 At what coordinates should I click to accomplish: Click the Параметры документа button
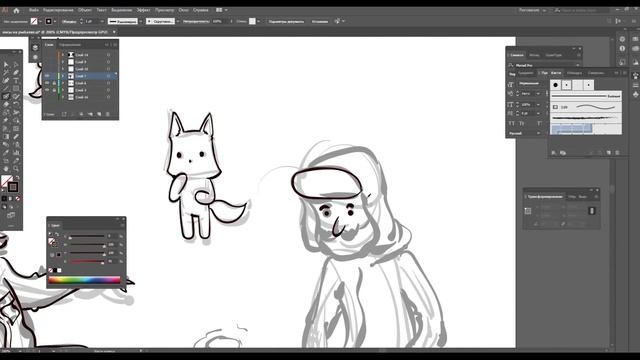tap(286, 21)
